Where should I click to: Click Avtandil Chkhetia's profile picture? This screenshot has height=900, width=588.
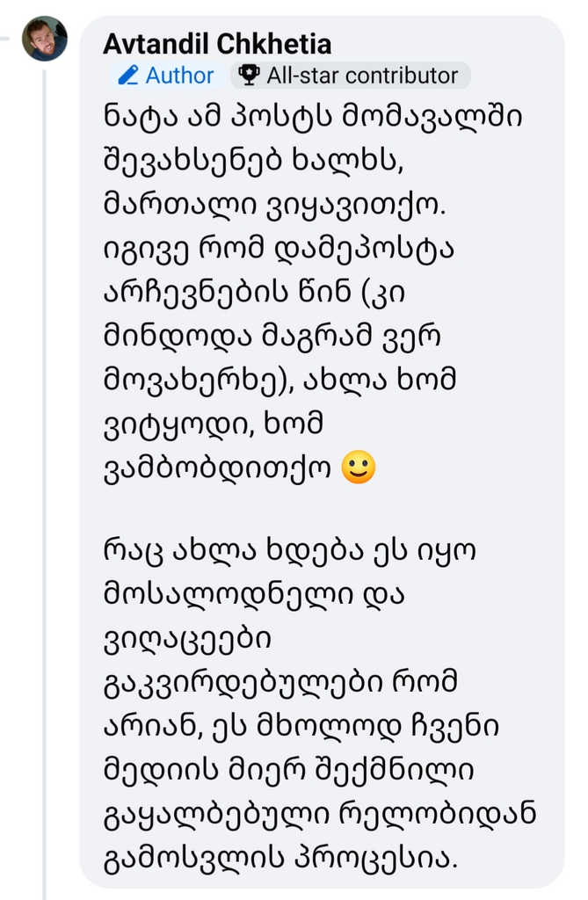[x=44, y=39]
